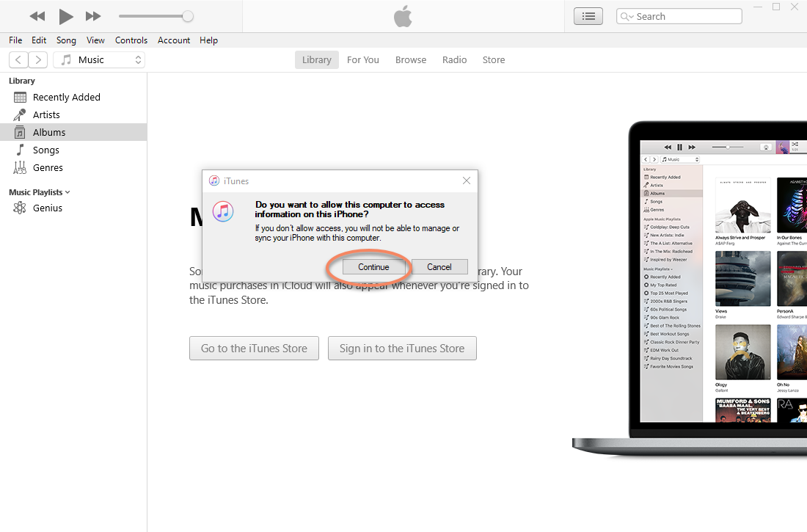Image resolution: width=807 pixels, height=532 pixels.
Task: Open the list view icon button
Action: coord(588,16)
